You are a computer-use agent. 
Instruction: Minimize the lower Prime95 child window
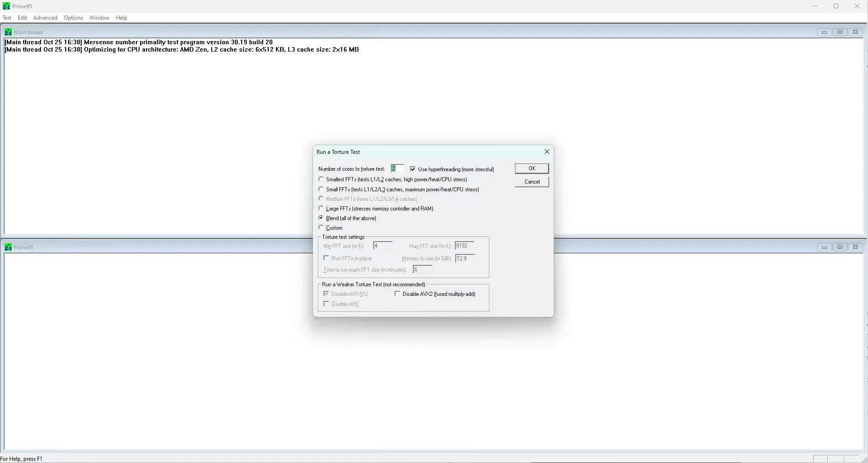click(x=824, y=247)
